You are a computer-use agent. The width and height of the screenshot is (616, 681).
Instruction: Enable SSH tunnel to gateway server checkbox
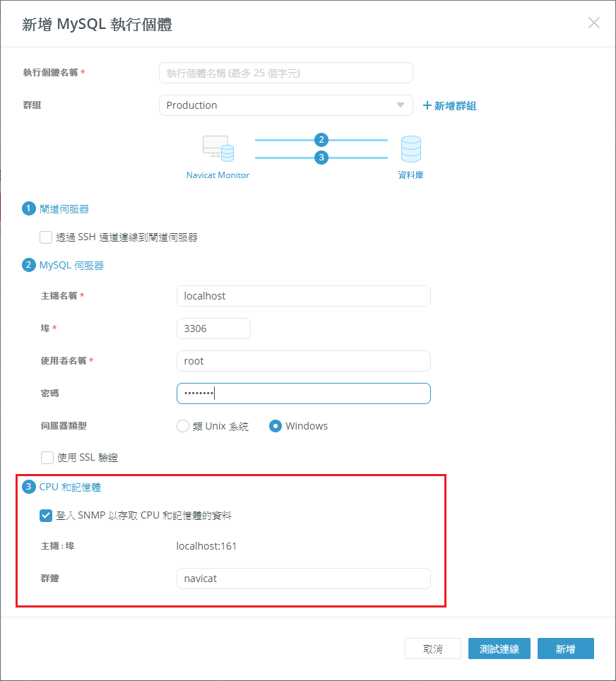click(x=47, y=237)
